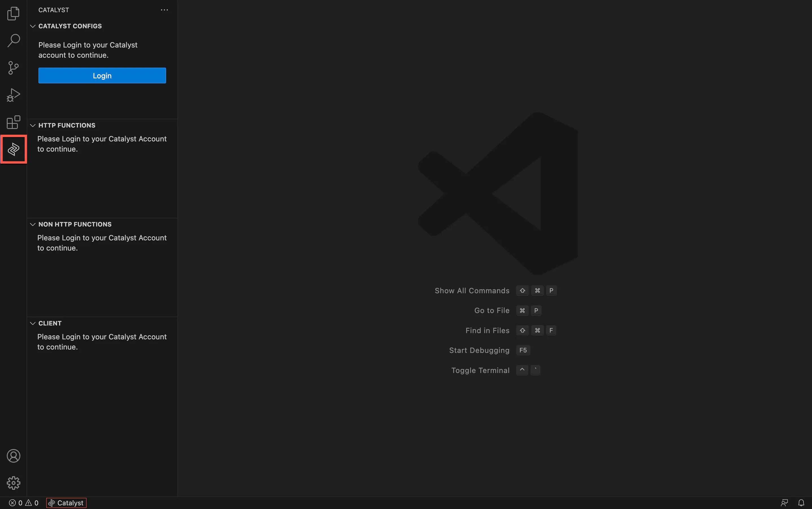
Task: Click login prompt text under Non HTTP Functions
Action: point(102,243)
